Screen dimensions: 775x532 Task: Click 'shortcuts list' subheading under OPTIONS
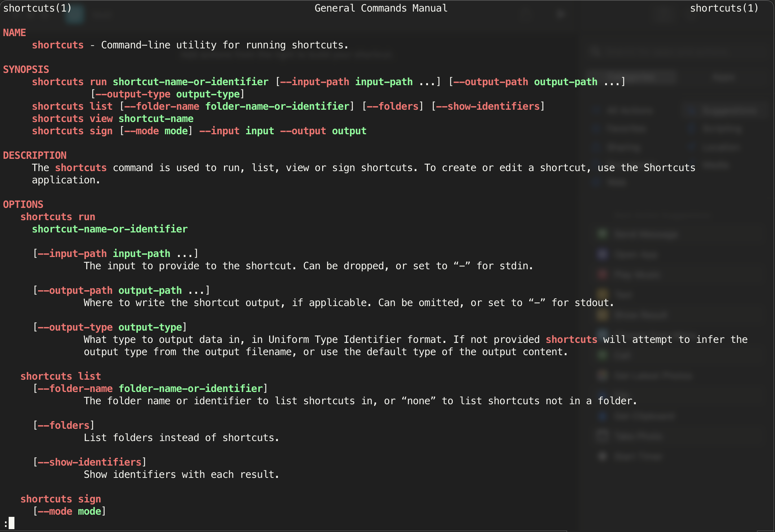pos(61,376)
